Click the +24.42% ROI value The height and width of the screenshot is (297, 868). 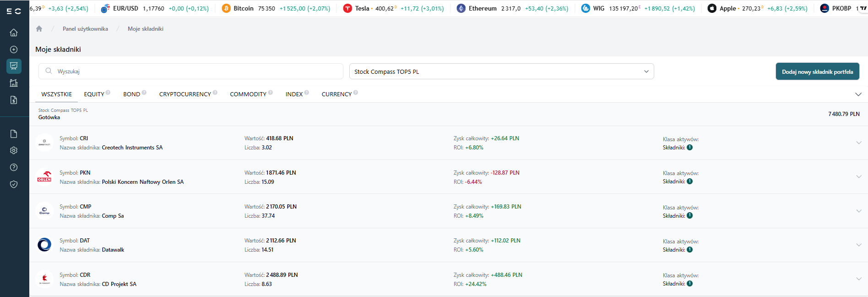(476, 284)
